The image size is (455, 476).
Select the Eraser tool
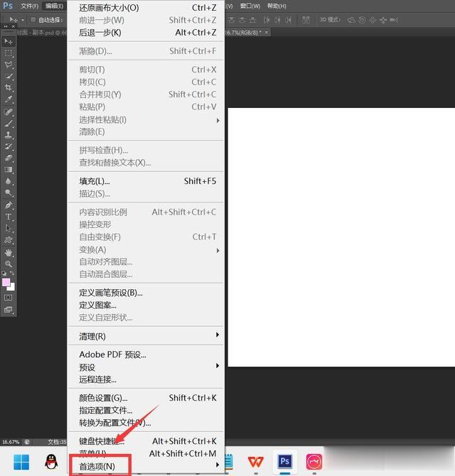9,158
